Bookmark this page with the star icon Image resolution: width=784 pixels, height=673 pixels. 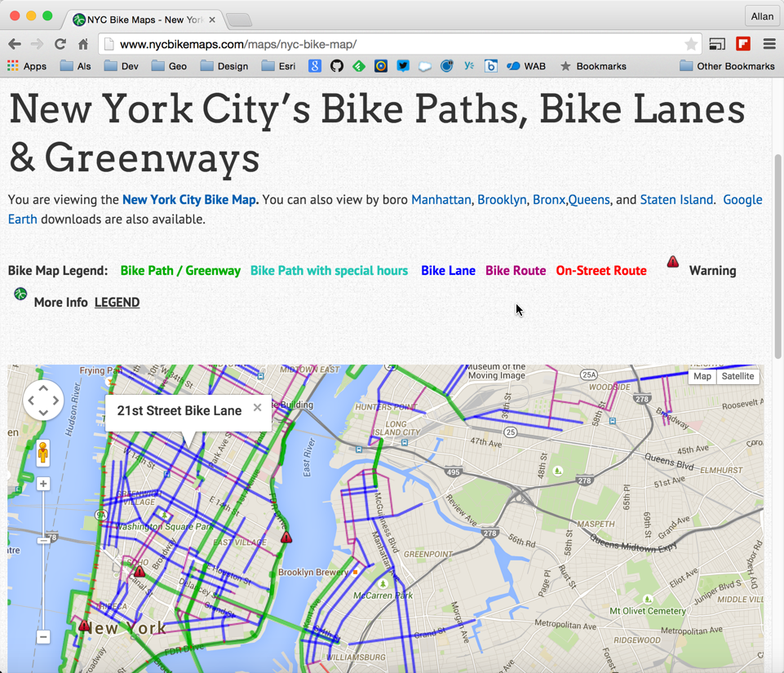(x=691, y=44)
